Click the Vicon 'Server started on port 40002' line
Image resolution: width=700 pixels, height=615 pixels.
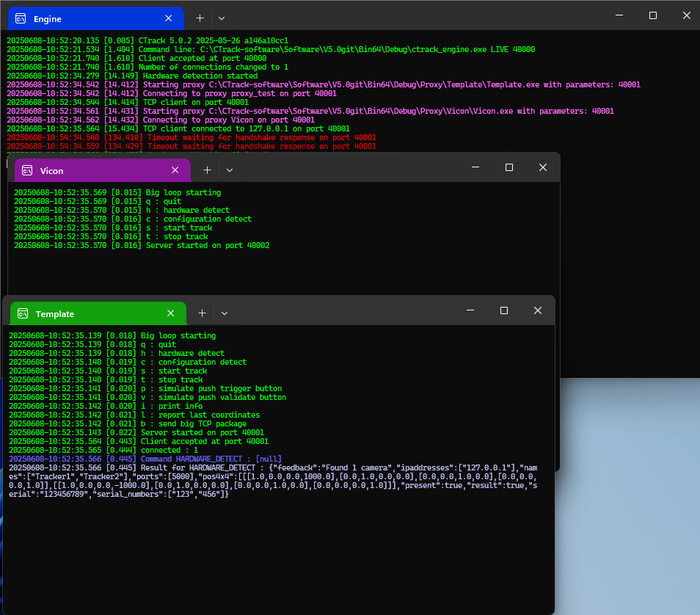pos(207,245)
